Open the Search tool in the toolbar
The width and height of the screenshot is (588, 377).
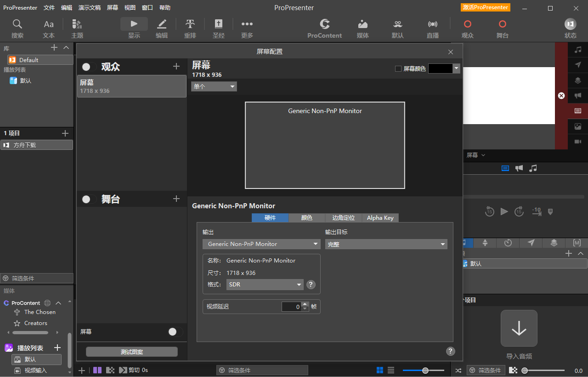17,29
